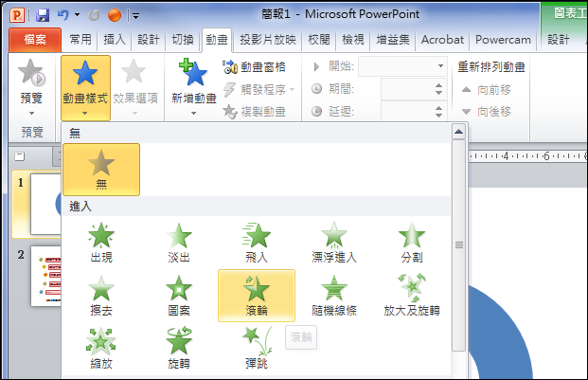Apply the 縮放 zoom animation
588x380 pixels.
click(x=101, y=348)
